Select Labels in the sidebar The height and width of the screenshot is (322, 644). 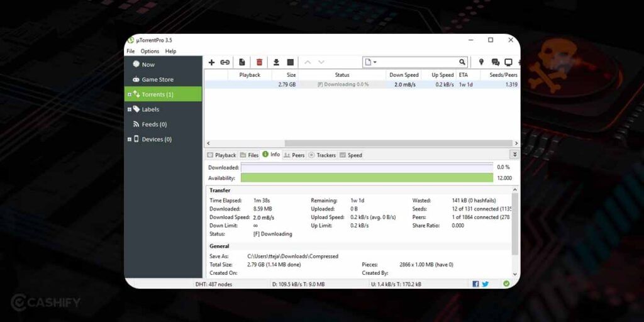163,109
